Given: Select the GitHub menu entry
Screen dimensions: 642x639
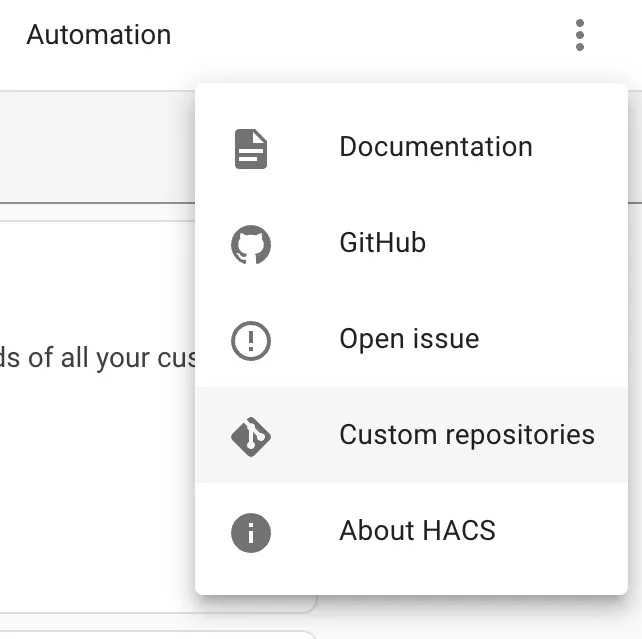Looking at the screenshot, I should [411, 243].
